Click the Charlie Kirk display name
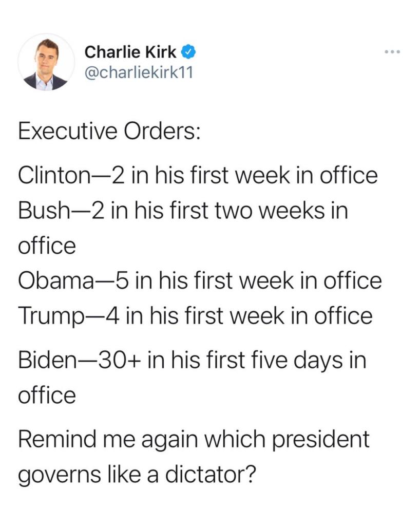The width and height of the screenshot is (420, 526). [130, 52]
